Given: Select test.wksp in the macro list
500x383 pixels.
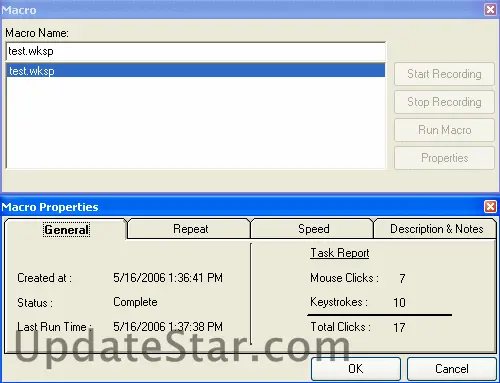Looking at the screenshot, I should pos(196,71).
